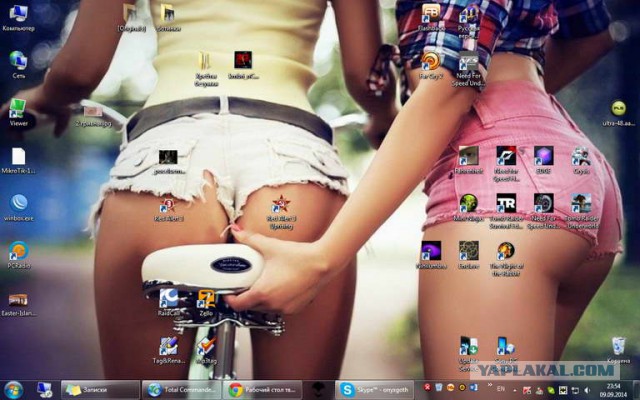
Task: Open the purple swirl game shortcut
Action: [x=431, y=255]
